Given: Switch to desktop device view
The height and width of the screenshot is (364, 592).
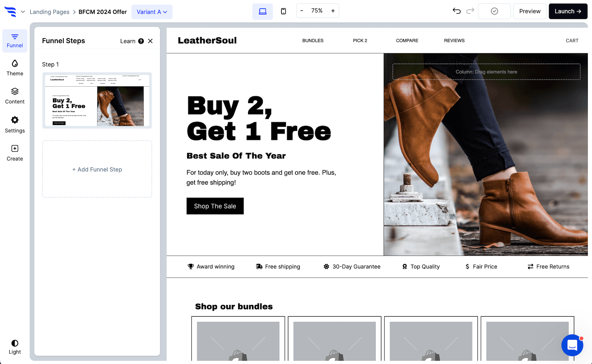Looking at the screenshot, I should click(x=263, y=12).
